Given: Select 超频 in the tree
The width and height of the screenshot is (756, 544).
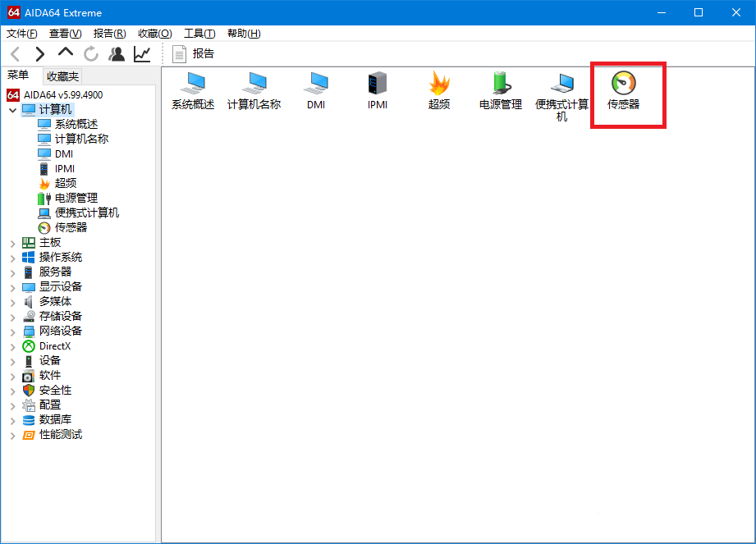Looking at the screenshot, I should click(66, 183).
